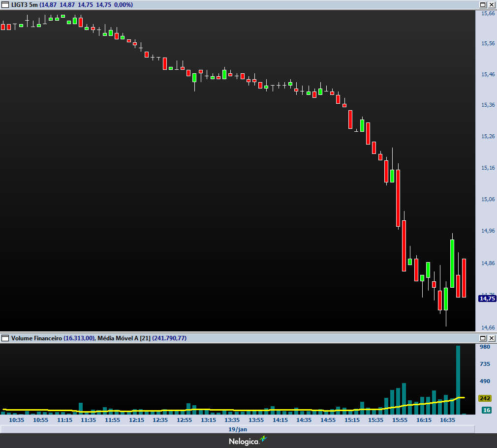Close the LIGT3 5m chart panel
The width and height of the screenshot is (497, 448).
coord(491,4)
